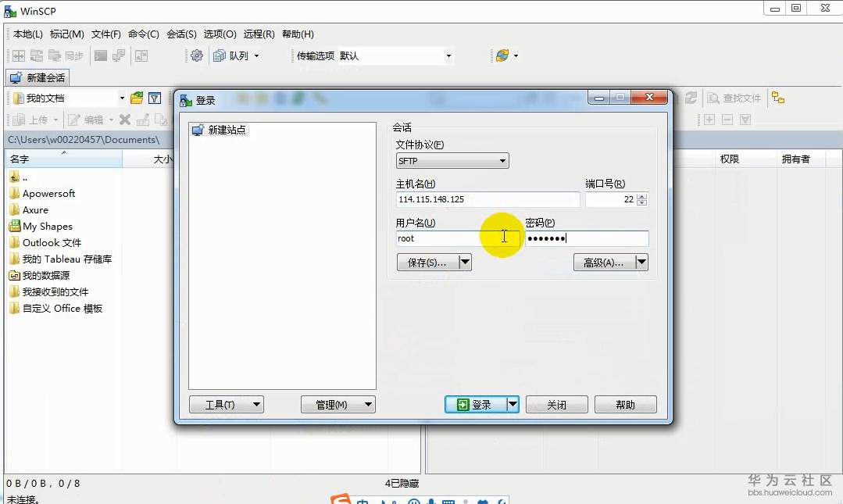Viewport: 843px width, 504px height.
Task: Click the remote directory tree icon
Action: click(778, 98)
